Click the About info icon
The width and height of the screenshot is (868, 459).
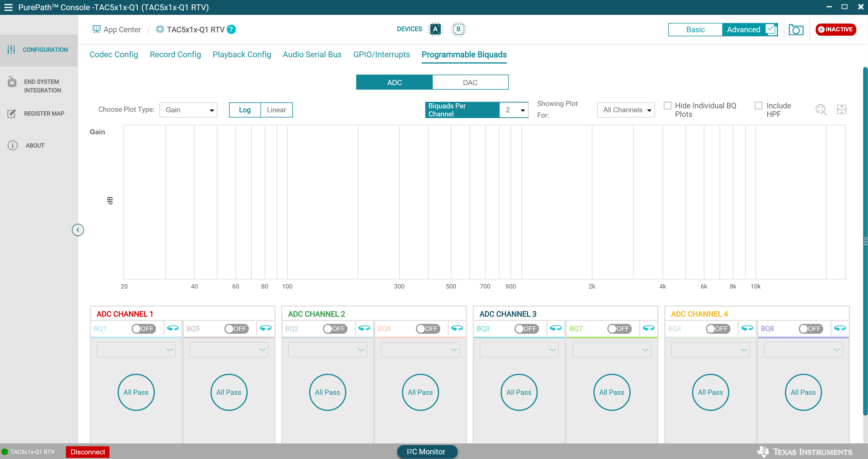(13, 145)
